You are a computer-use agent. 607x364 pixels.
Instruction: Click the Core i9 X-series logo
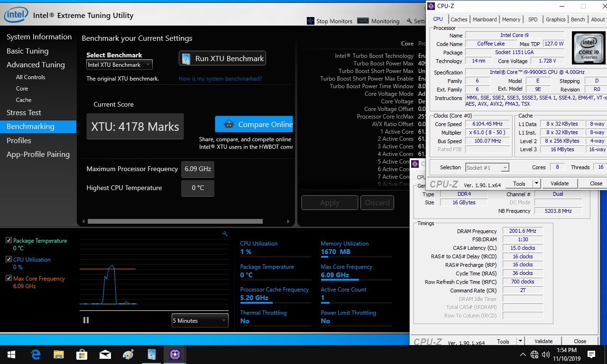point(588,47)
